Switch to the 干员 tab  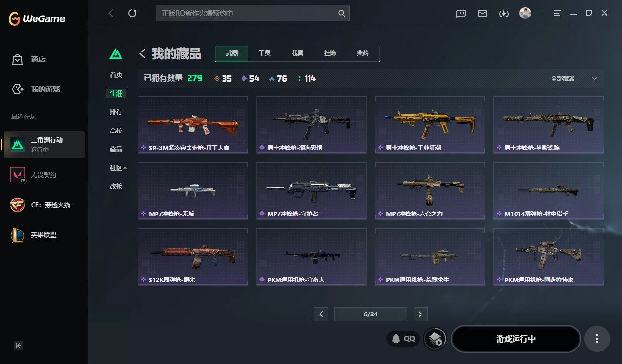264,53
